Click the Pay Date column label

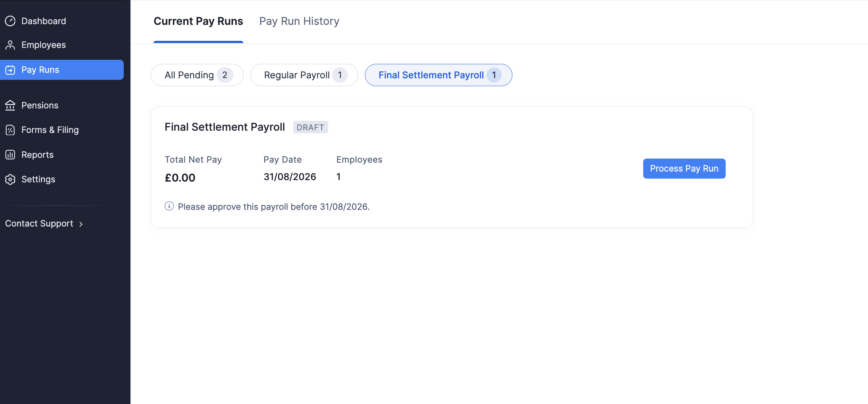[282, 160]
